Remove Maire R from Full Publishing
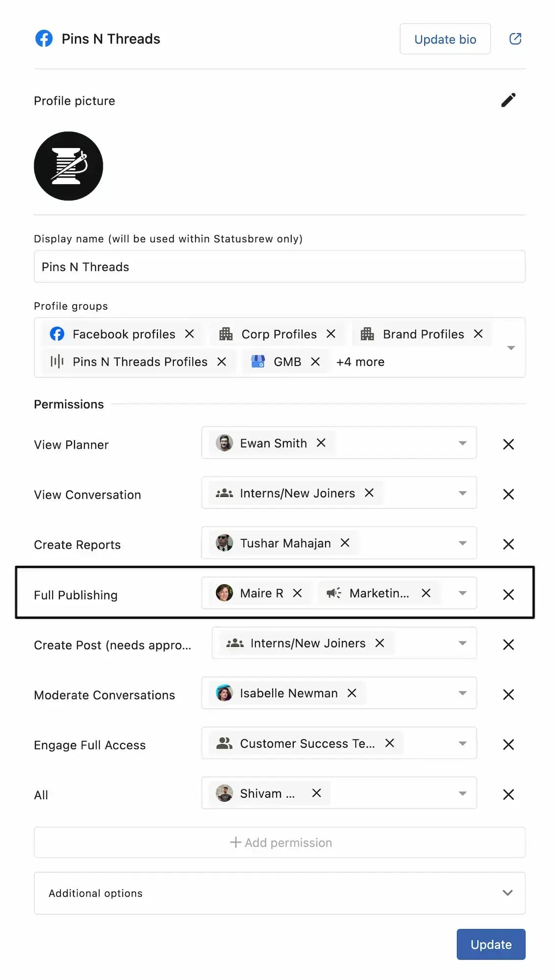This screenshot has height=980, width=556. coord(297,593)
